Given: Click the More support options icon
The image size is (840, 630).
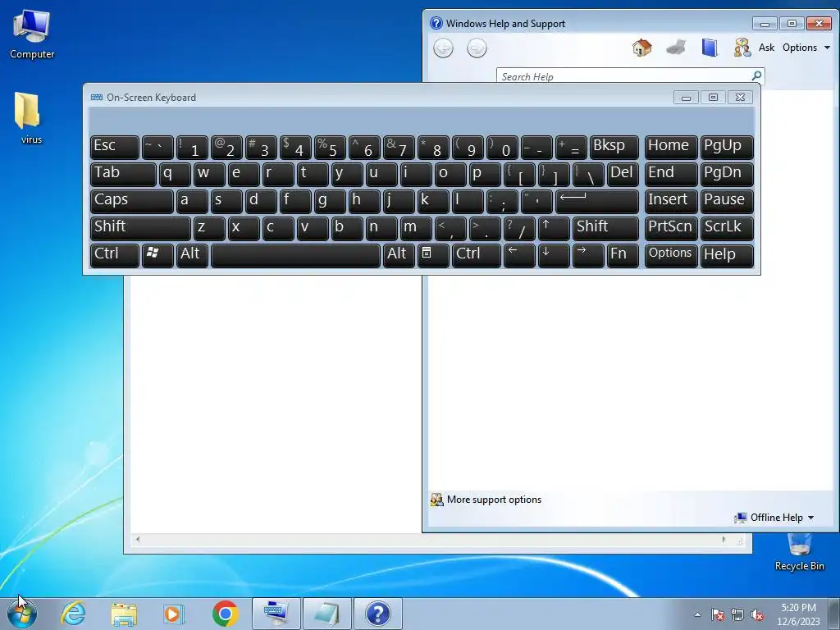Looking at the screenshot, I should 436,500.
